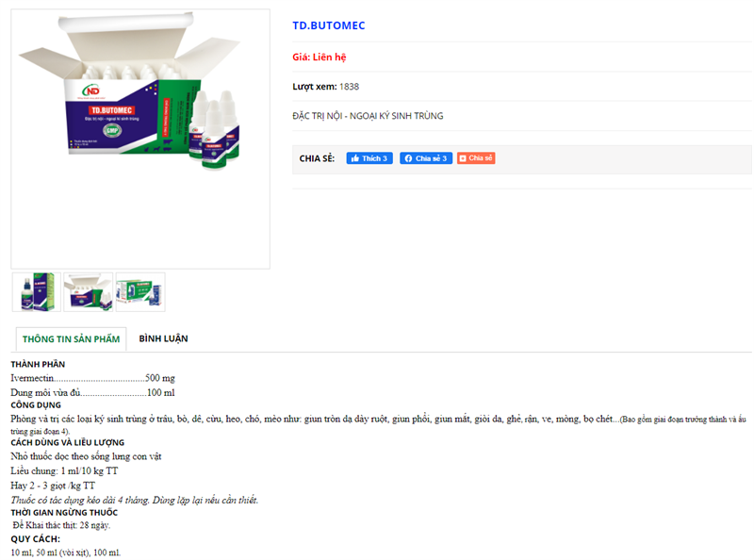Click the Lượt xem view count

pyautogui.click(x=326, y=87)
